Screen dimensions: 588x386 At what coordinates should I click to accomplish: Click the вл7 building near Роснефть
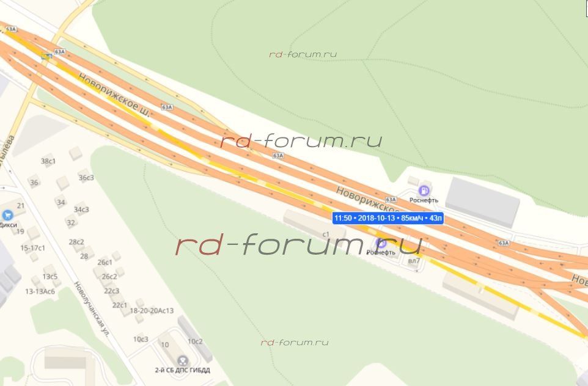click(x=414, y=260)
